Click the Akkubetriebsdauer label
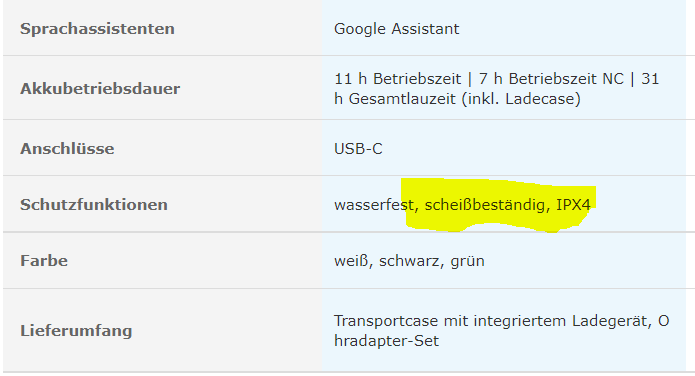 [100, 89]
